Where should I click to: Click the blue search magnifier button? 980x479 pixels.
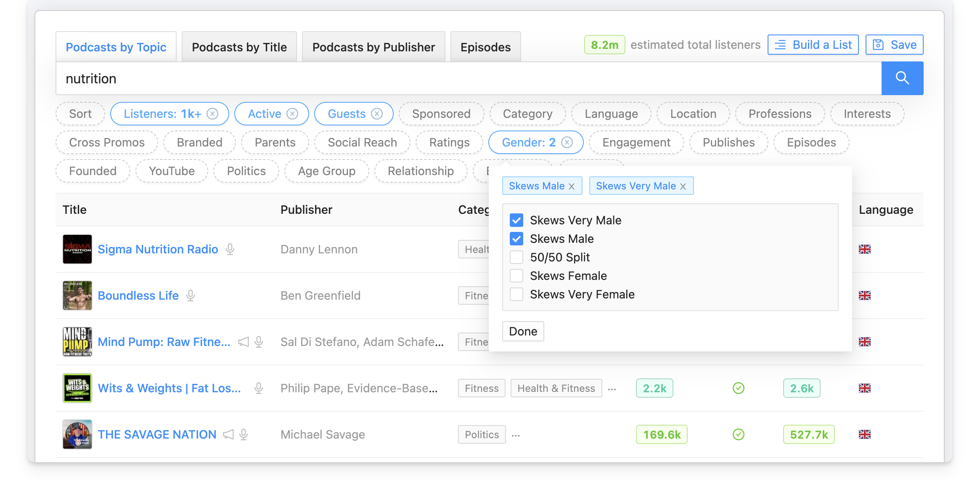click(902, 78)
